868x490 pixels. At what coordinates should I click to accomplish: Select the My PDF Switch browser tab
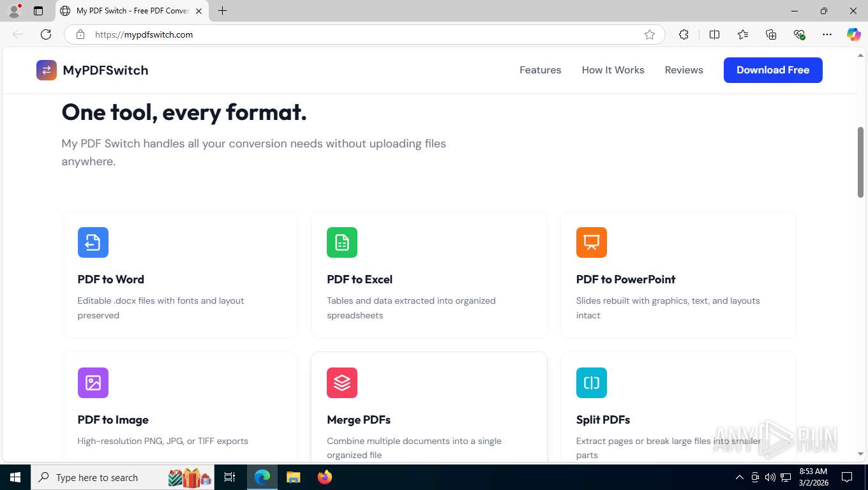132,11
